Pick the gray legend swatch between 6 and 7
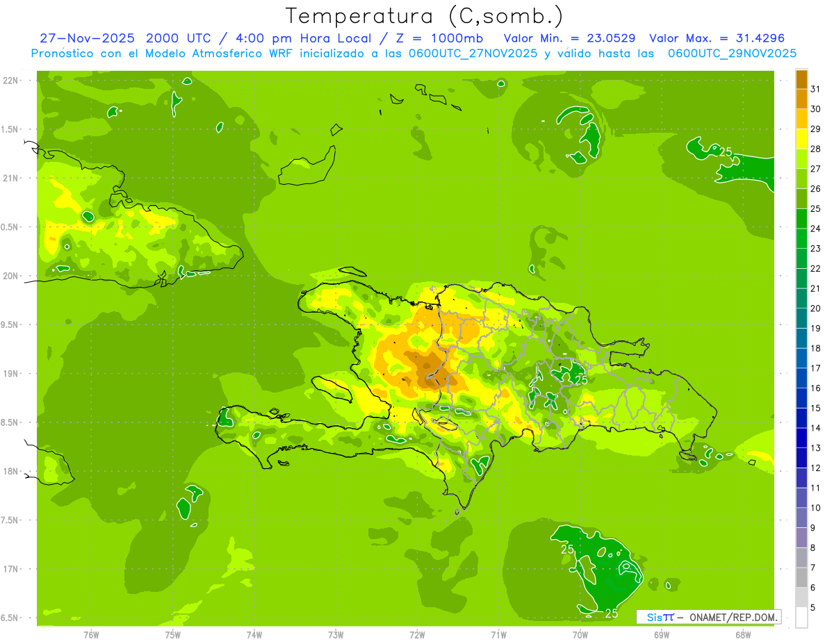Screen dimensions: 834x644 (x=801, y=577)
